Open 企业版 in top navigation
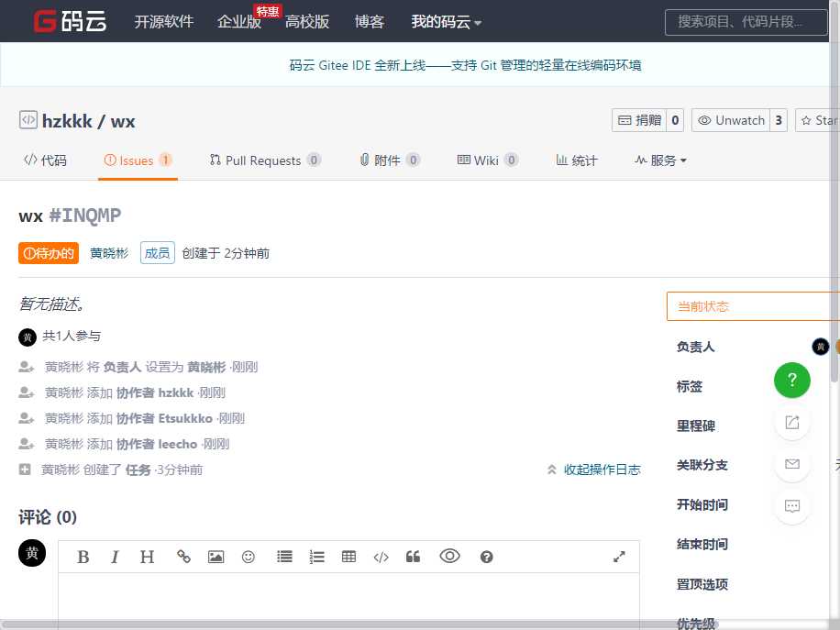Screen dimensions: 840x630 coord(239,21)
